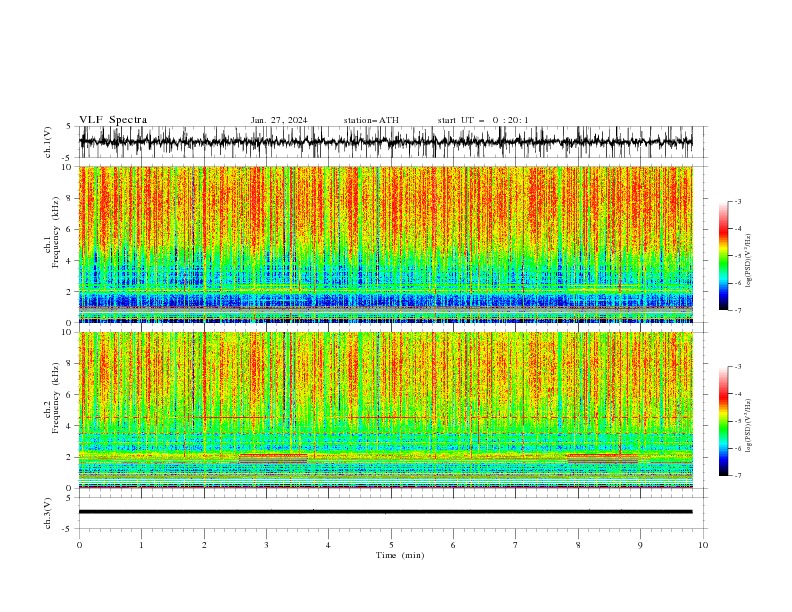The width and height of the screenshot is (792, 612).
Task: Click the "VLF Spectra" plot title
Action: coord(113,120)
